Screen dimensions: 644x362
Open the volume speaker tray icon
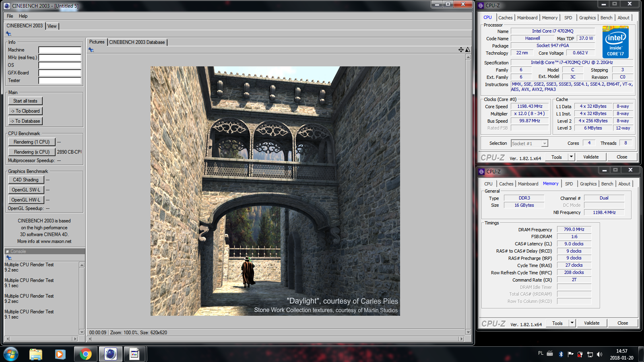pyautogui.click(x=599, y=354)
